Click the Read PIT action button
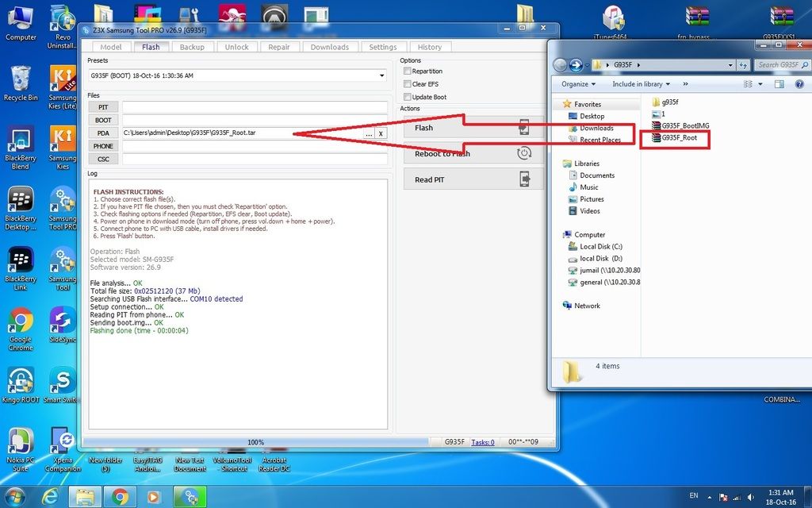Screen dimensions: 812x508 tap(473, 179)
